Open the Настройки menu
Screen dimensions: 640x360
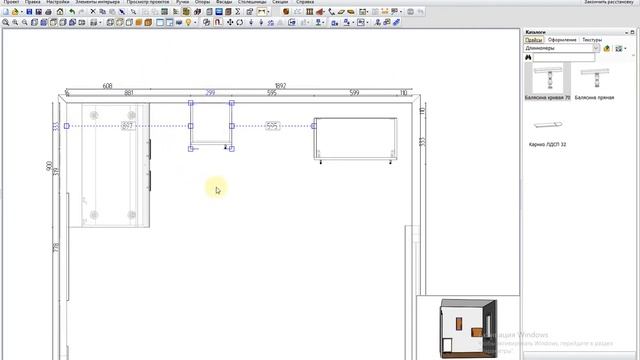[x=58, y=2]
